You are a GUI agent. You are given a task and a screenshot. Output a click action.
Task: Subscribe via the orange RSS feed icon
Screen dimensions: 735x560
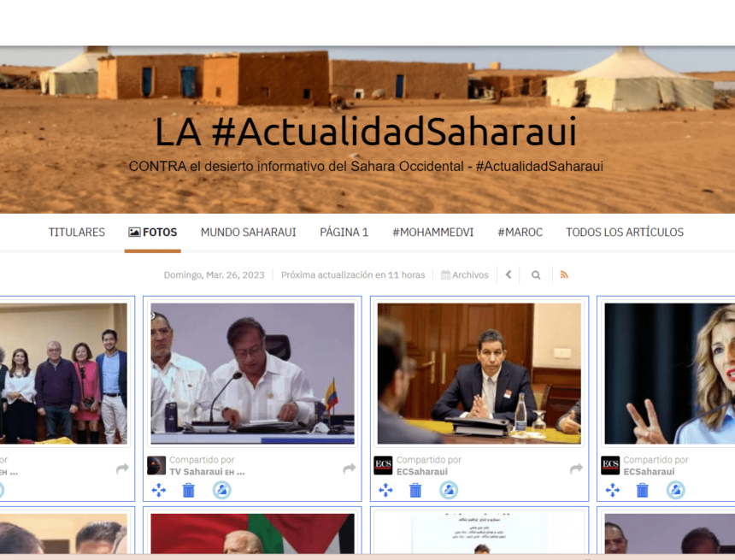click(x=565, y=274)
